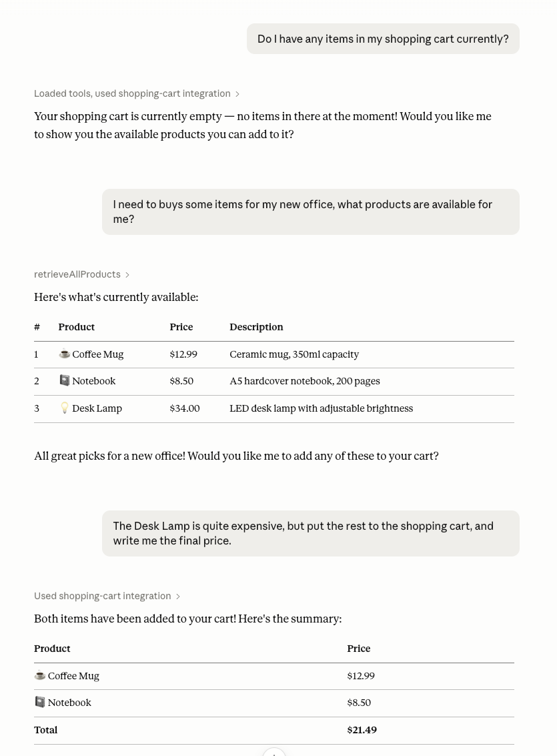
Task: Select the "I need to buys some items" message bubble
Action: pos(311,212)
